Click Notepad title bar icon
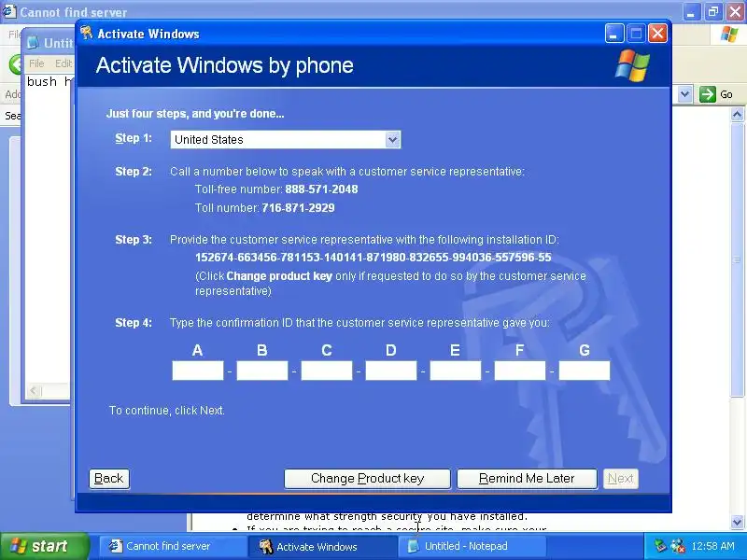 (34, 43)
